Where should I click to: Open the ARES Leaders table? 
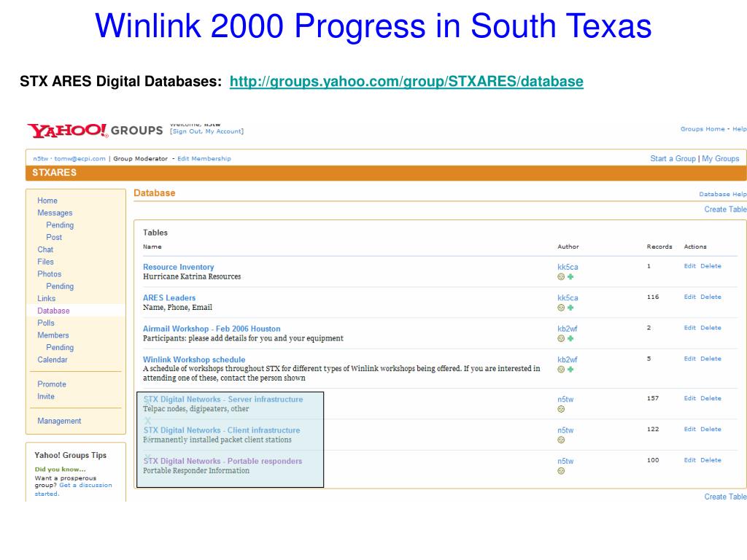169,298
